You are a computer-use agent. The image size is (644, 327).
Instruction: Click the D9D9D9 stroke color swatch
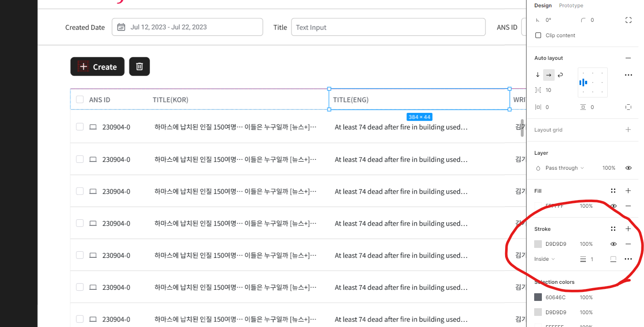coord(538,244)
